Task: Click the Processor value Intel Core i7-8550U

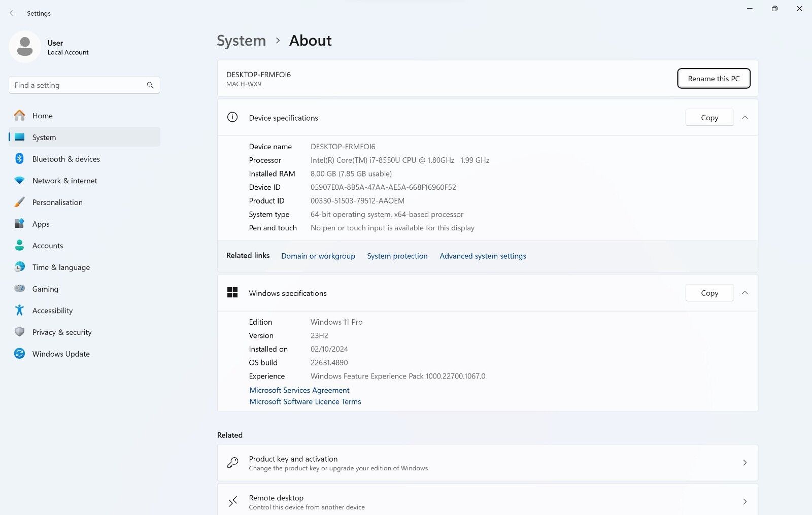Action: 400,160
